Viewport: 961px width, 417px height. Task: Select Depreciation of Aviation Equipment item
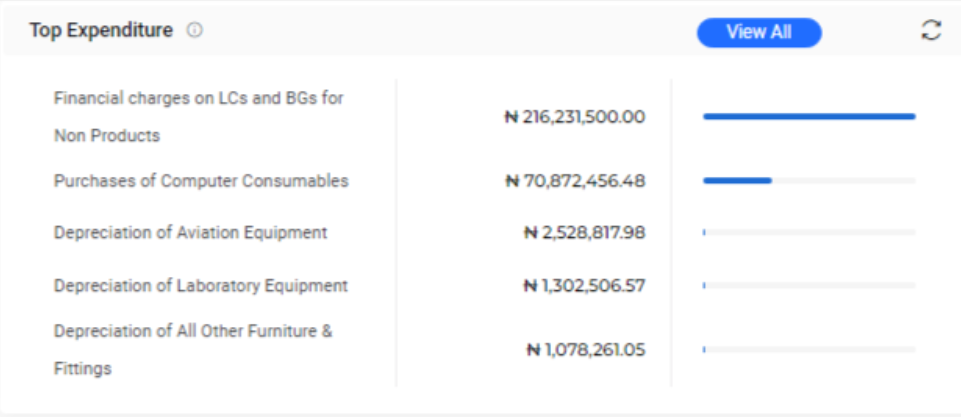[x=191, y=232]
